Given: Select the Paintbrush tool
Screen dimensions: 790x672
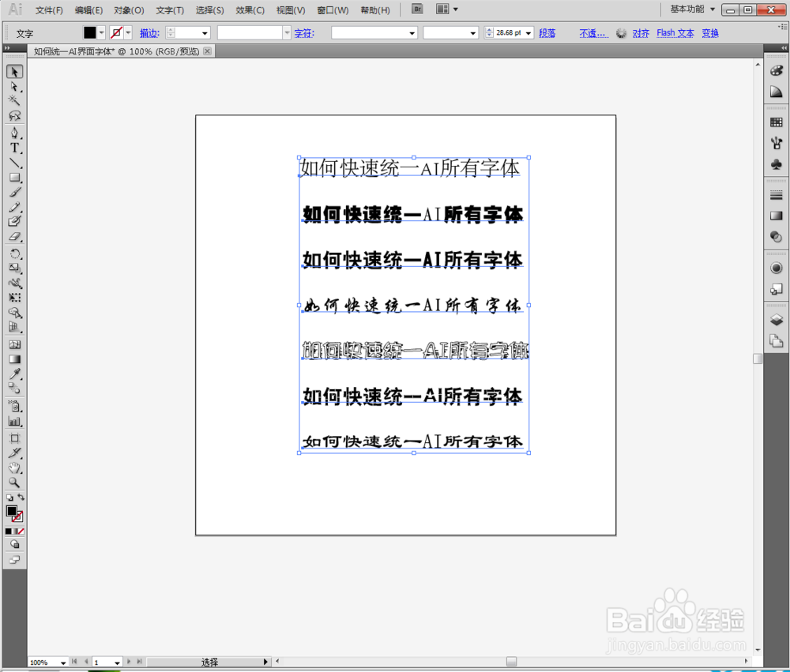Looking at the screenshot, I should coord(14,193).
